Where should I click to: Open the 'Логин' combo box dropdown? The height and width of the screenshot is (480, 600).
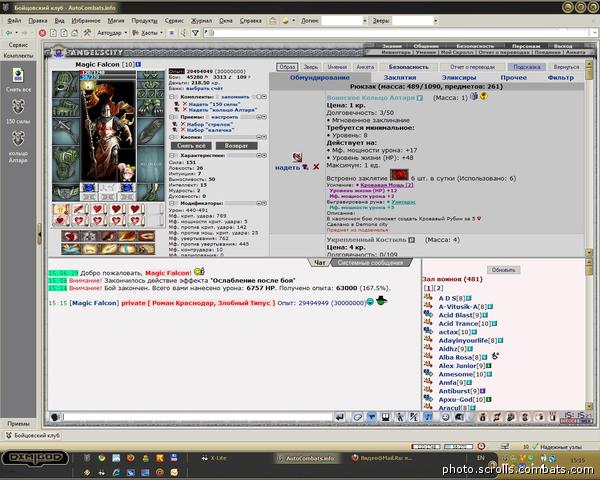click(364, 21)
